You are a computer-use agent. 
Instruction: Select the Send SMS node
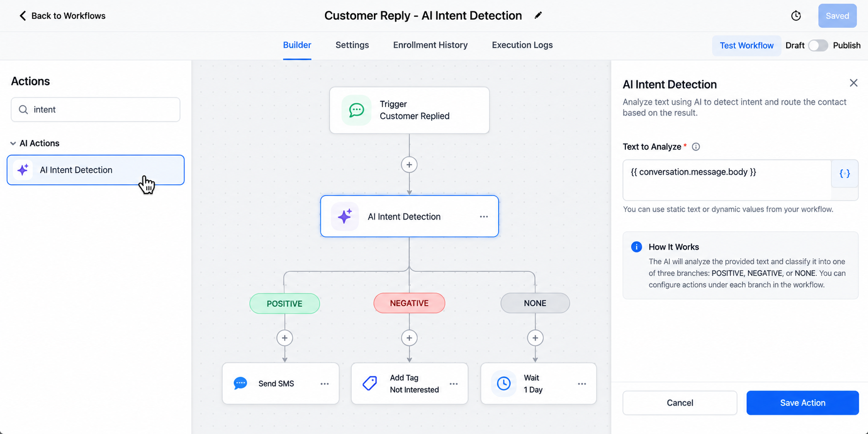coord(280,383)
